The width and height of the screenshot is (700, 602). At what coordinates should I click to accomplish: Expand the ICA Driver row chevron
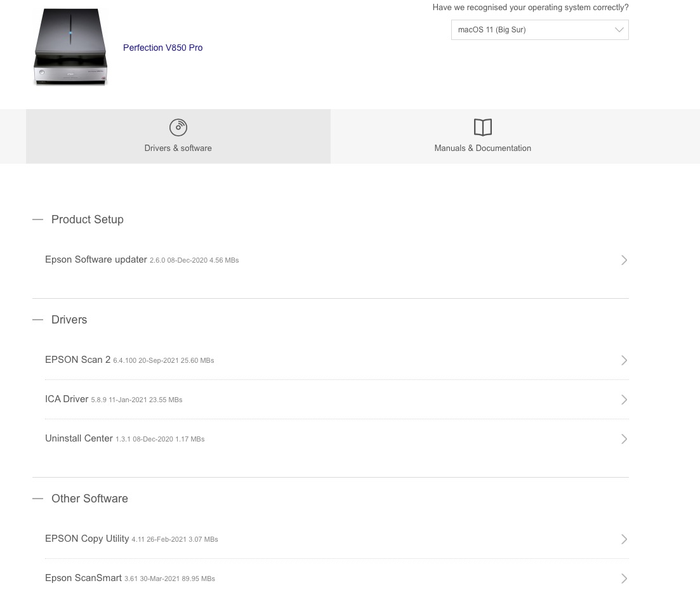coord(624,400)
